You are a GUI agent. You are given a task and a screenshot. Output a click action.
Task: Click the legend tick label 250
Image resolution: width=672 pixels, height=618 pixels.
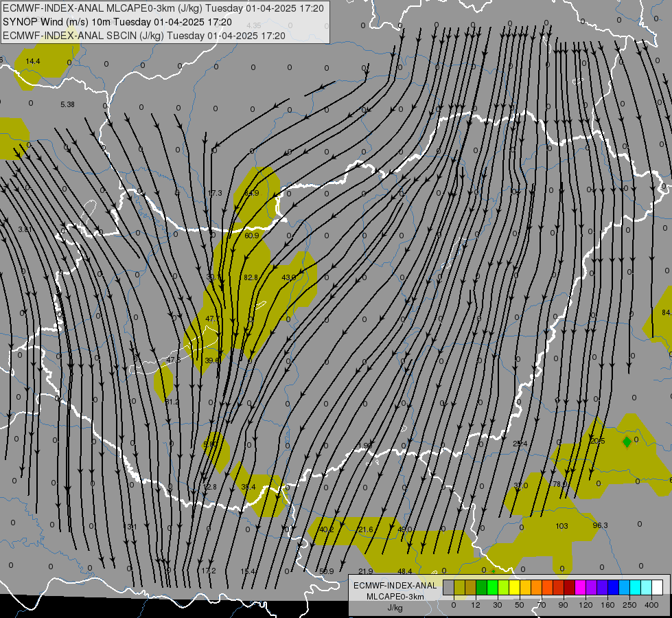tap(629, 605)
